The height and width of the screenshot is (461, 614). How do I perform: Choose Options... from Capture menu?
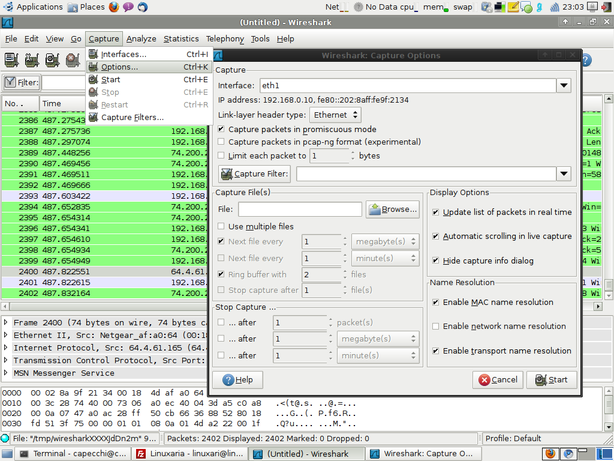pyautogui.click(x=150, y=67)
